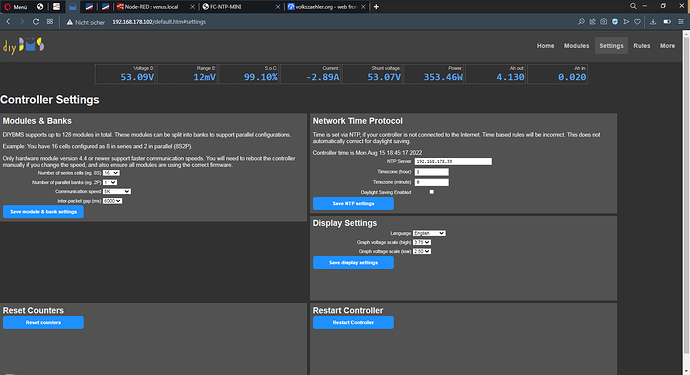Click the NTP Server input field
690x375 pixels.
click(453, 162)
